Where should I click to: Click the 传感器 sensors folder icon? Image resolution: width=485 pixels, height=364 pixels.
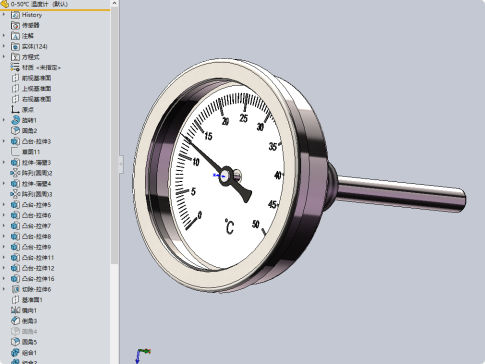[15, 25]
